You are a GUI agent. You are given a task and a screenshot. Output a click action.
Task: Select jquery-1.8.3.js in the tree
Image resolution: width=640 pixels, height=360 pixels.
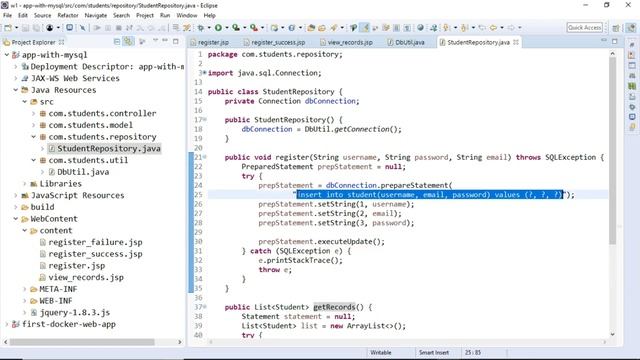[x=75, y=313]
